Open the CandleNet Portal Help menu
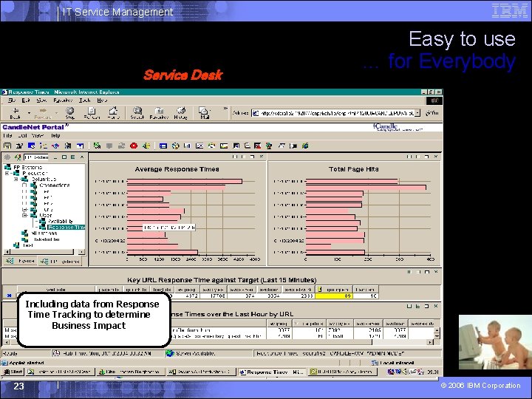Screen dimensions: 532x399 click(55, 136)
